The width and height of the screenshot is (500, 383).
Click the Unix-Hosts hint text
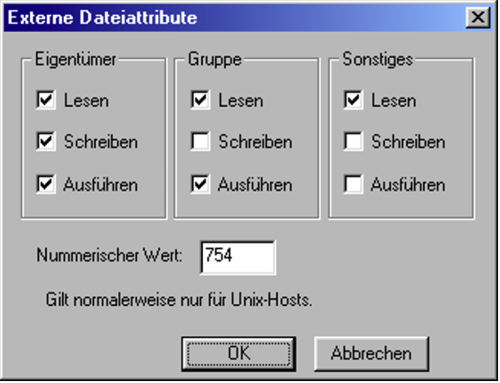[179, 300]
